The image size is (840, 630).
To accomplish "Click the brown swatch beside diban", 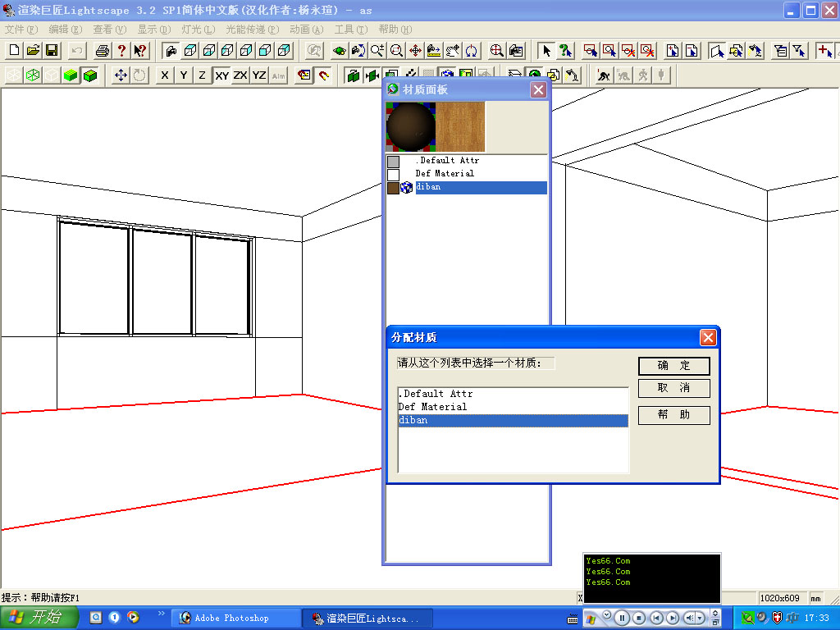I will [393, 188].
